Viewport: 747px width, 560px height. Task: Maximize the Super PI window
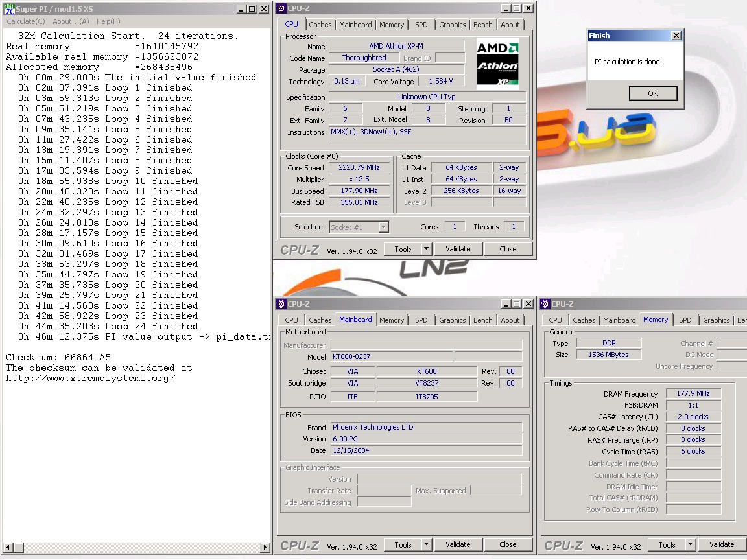click(x=252, y=9)
